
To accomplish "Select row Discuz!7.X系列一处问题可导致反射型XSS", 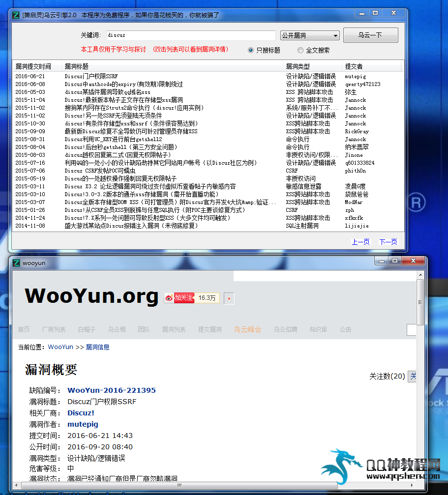I will pyautogui.click(x=208, y=218).
